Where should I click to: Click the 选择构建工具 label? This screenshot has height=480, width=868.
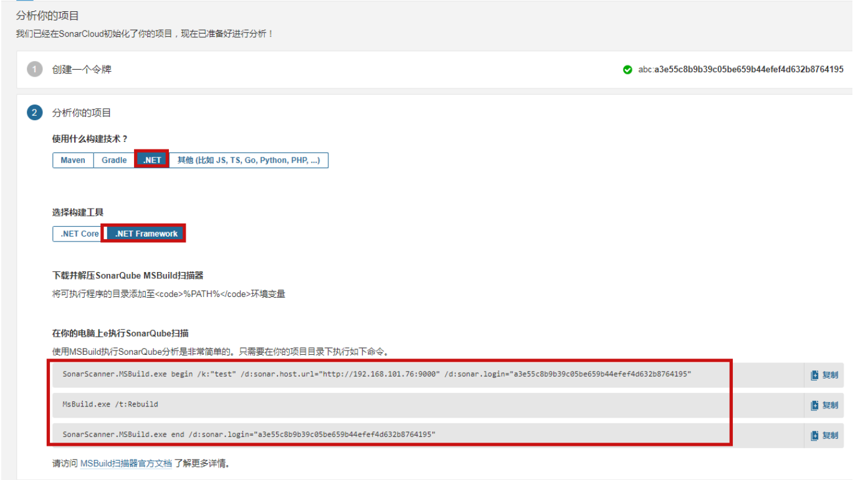click(x=78, y=212)
